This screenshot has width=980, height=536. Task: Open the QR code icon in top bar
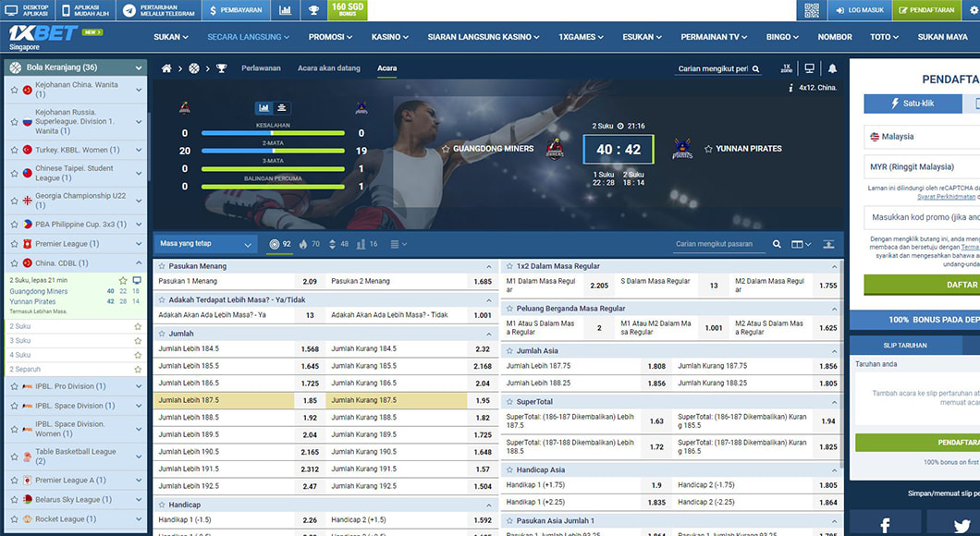(x=811, y=10)
